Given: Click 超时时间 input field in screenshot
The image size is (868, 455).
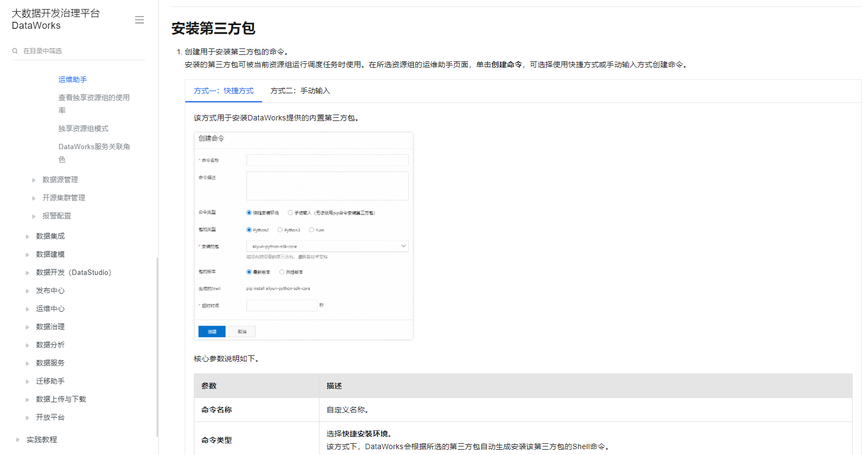Looking at the screenshot, I should [282, 305].
